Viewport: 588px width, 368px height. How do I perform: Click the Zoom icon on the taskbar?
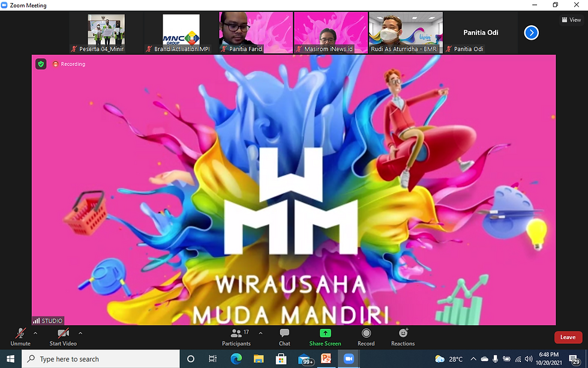(349, 359)
